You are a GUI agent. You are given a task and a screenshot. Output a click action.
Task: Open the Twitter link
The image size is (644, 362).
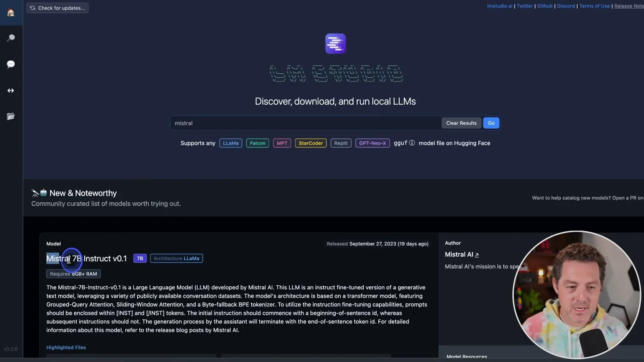[524, 6]
